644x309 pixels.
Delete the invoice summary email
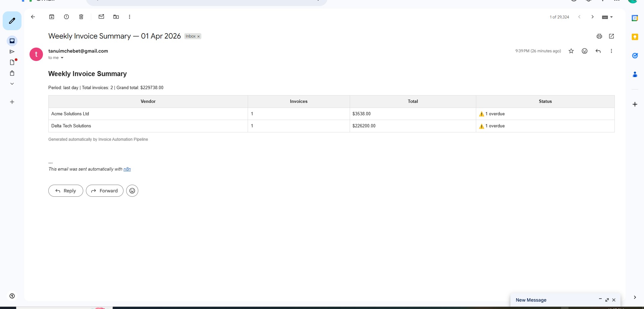pyautogui.click(x=81, y=17)
